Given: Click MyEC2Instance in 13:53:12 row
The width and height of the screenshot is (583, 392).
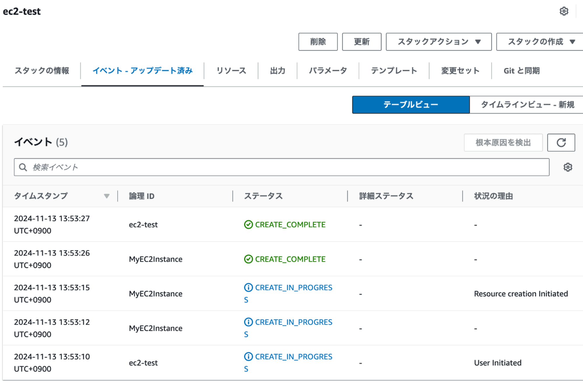Looking at the screenshot, I should pos(156,328).
